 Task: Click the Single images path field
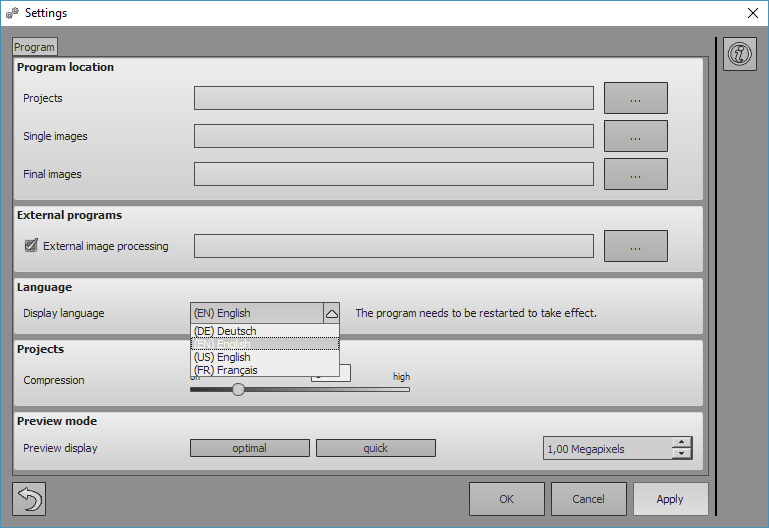point(394,136)
